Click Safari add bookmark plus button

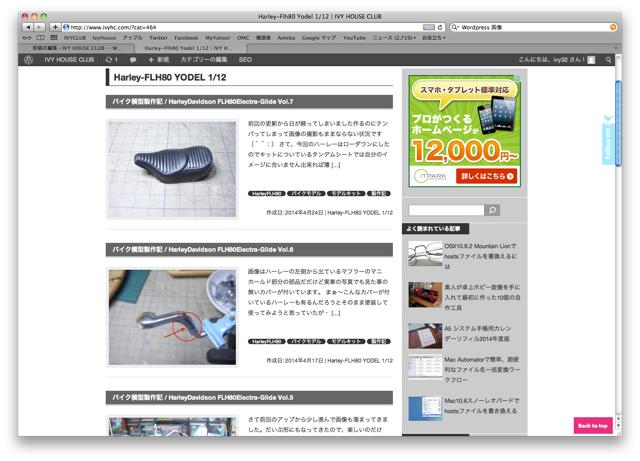point(55,26)
